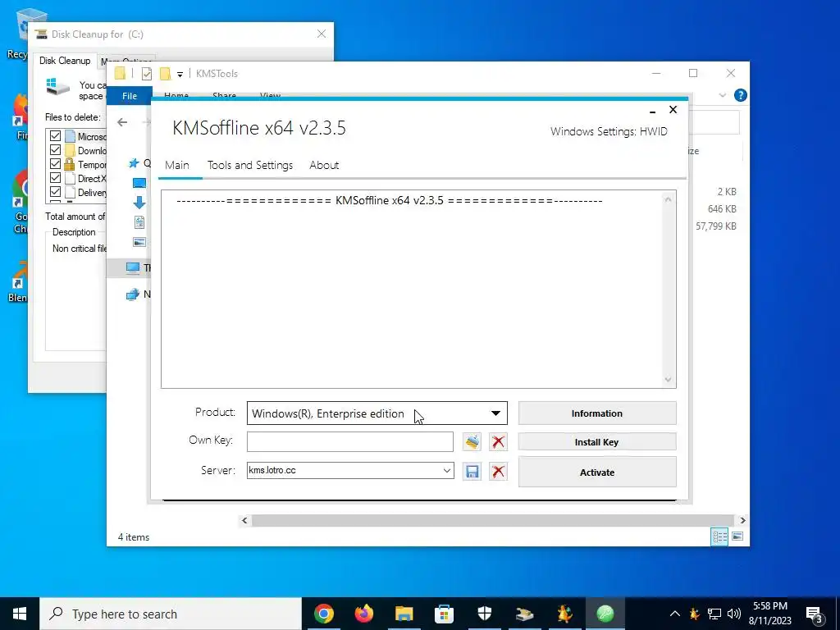The height and width of the screenshot is (630, 840).
Task: Toggle the DirectX checkbox in Disk Cleanup
Action: click(55, 178)
